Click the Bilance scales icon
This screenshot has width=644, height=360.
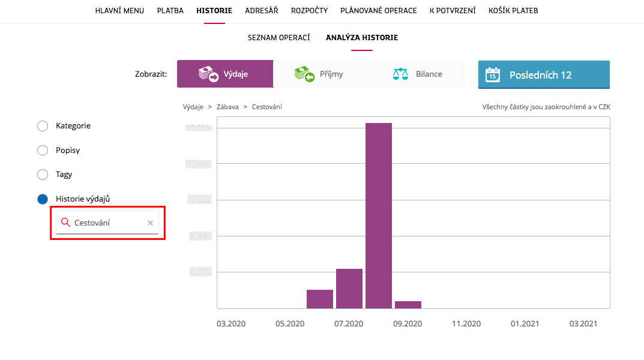pyautogui.click(x=400, y=74)
